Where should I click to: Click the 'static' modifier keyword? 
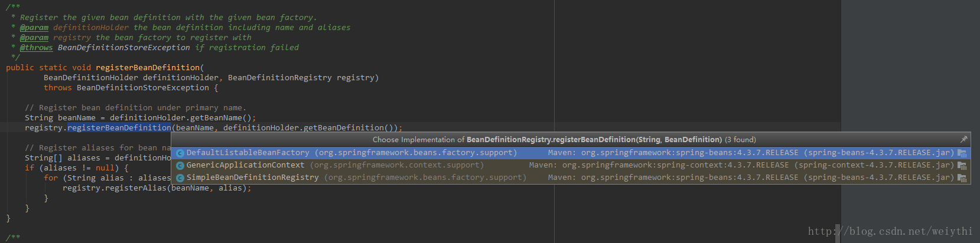[x=53, y=68]
